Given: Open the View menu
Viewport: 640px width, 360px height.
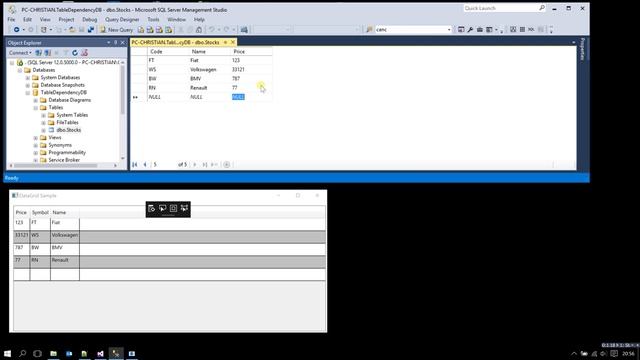Looking at the screenshot, I should click(x=45, y=19).
